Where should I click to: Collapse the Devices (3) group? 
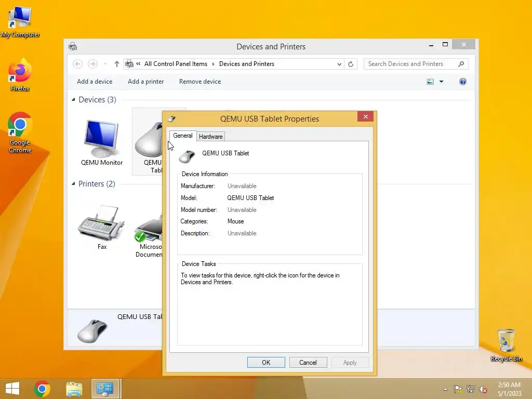tap(73, 99)
